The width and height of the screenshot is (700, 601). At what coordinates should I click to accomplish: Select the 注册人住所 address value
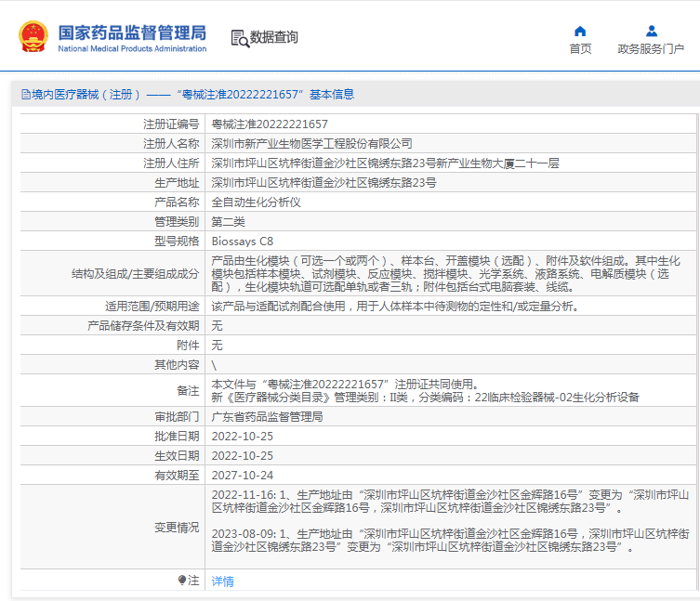(x=385, y=163)
